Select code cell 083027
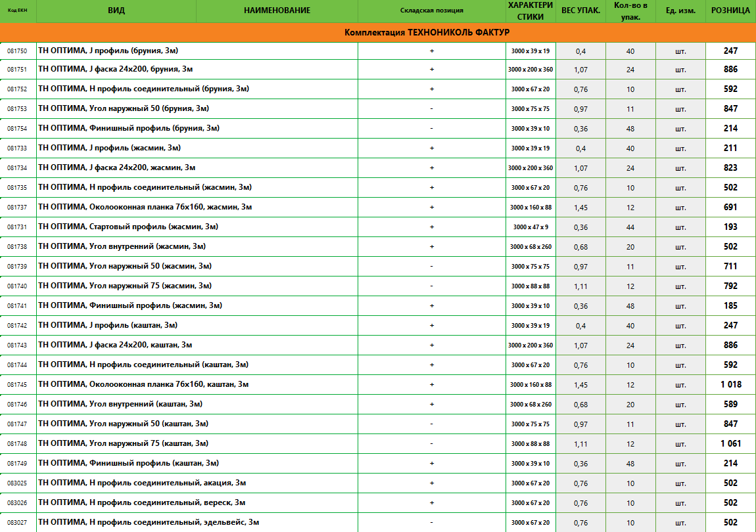 (x=17, y=522)
